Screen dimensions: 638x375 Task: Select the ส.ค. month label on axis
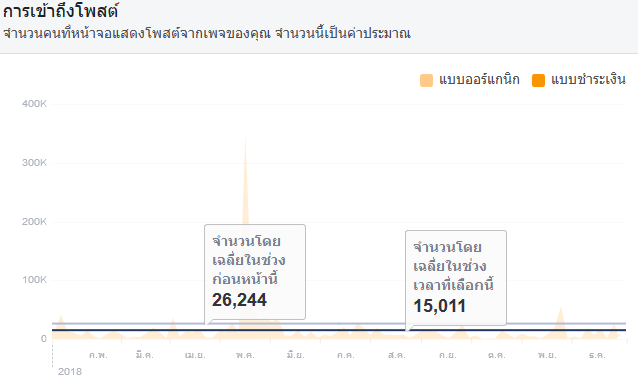(396, 355)
